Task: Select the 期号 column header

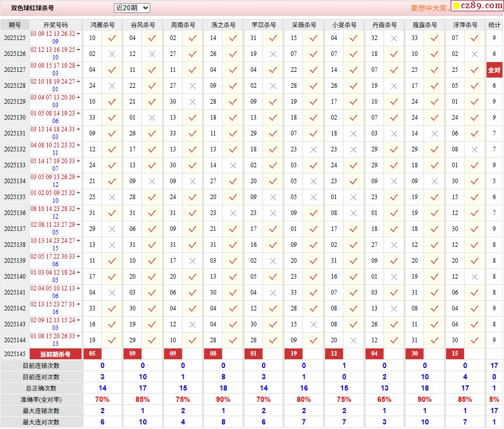Action: coord(15,25)
